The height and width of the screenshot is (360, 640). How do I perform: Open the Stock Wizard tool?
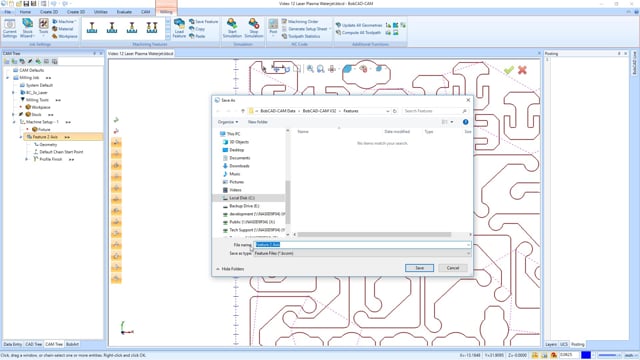pos(27,28)
